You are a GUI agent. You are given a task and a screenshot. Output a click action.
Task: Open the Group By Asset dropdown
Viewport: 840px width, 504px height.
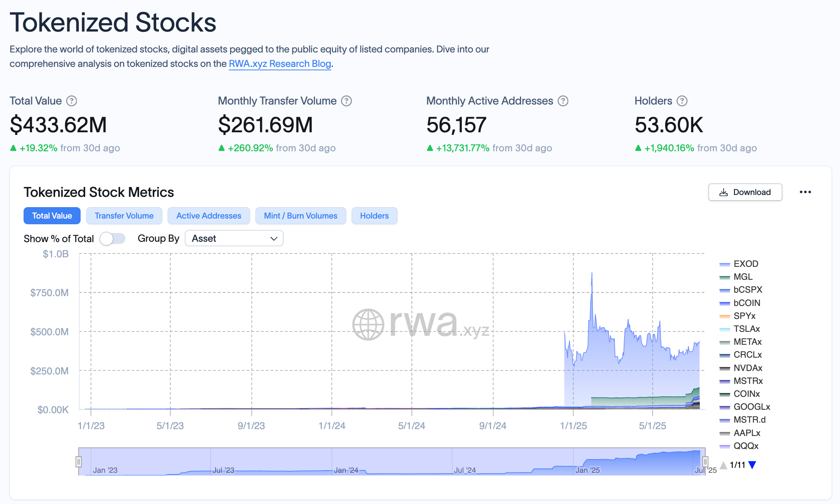(234, 238)
